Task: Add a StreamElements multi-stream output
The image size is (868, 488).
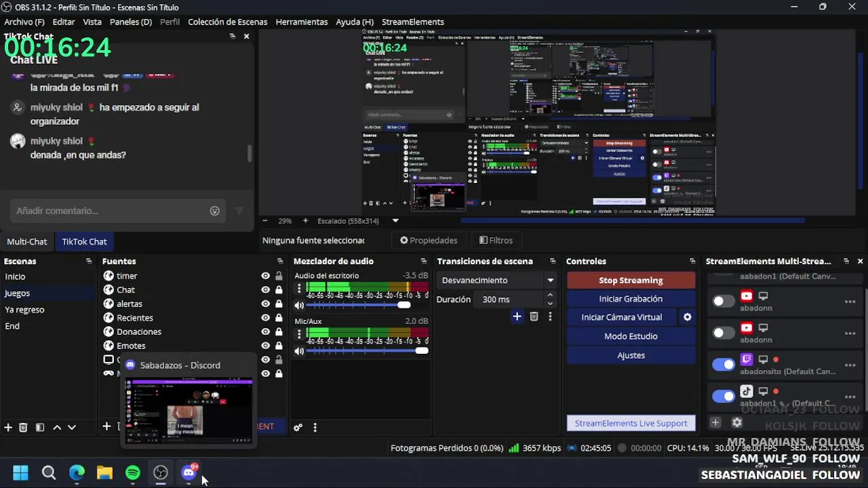Action: point(715,422)
